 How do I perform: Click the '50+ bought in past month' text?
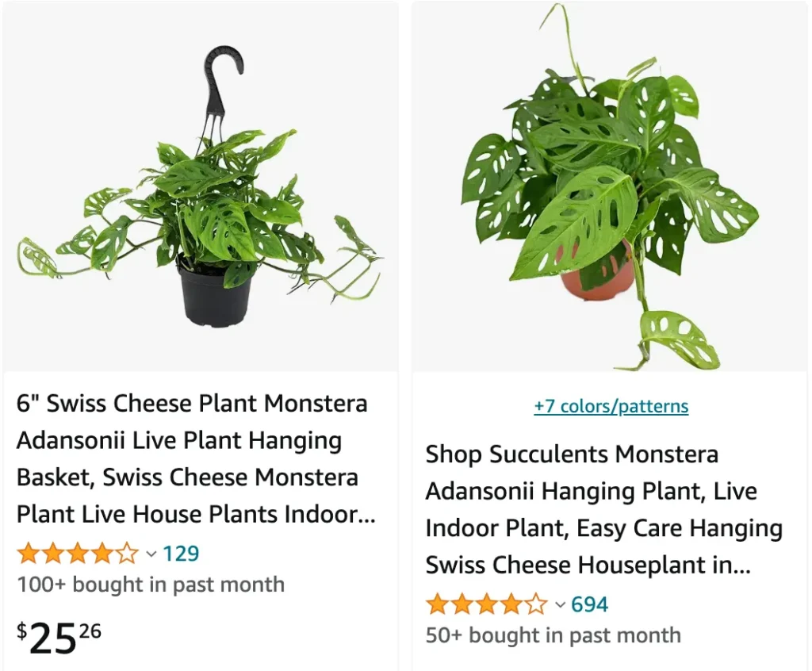(553, 635)
